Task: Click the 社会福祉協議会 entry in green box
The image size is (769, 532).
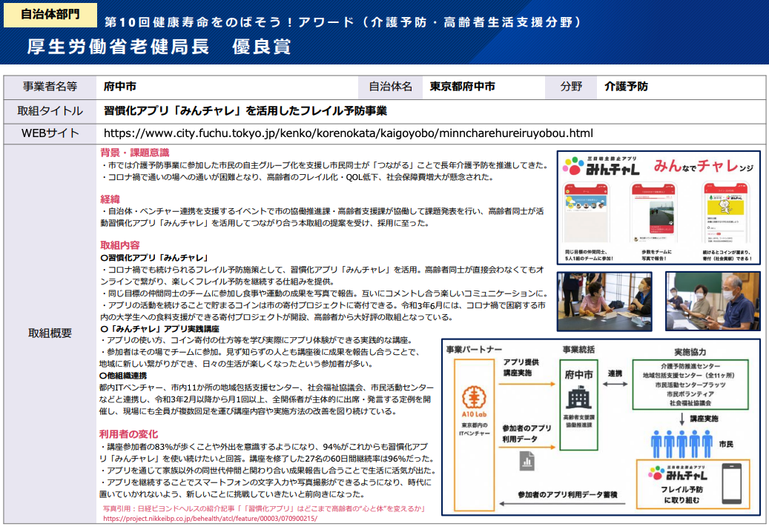Action: pos(690,403)
